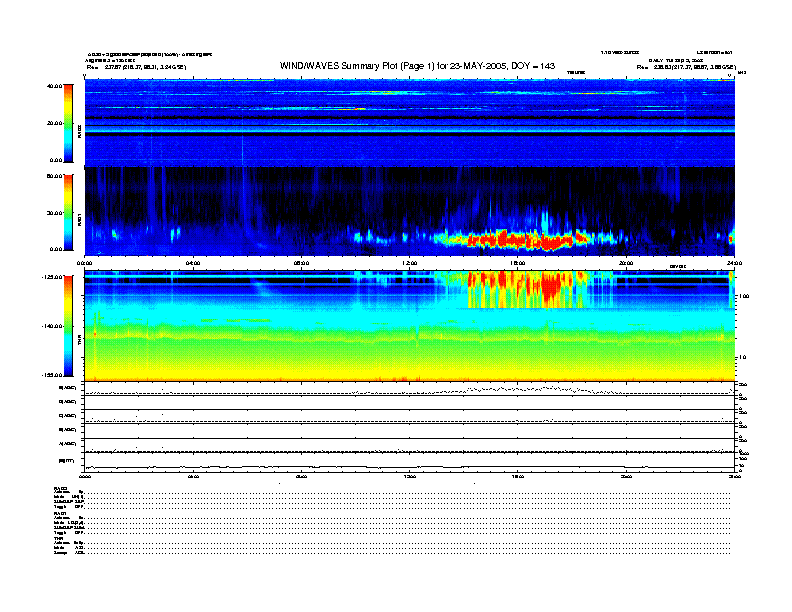Viewport: 792px width, 612px height.
Task: Click the 12:00 tick on bottom time axis
Action: (410, 477)
